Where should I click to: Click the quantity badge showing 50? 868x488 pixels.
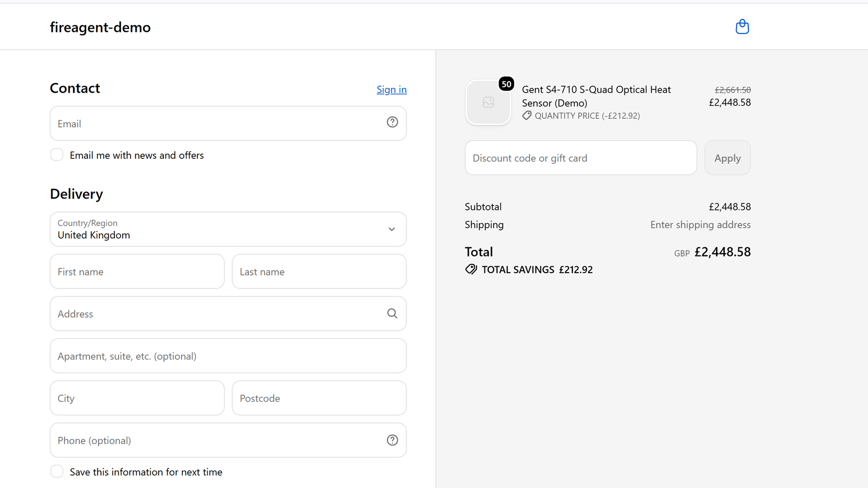(x=507, y=84)
